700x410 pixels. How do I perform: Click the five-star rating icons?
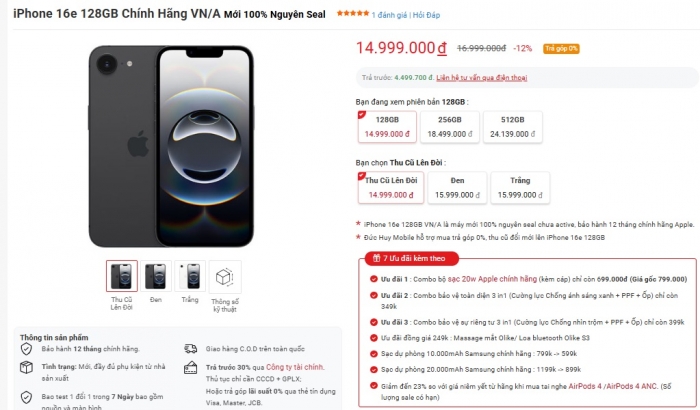[x=351, y=14]
